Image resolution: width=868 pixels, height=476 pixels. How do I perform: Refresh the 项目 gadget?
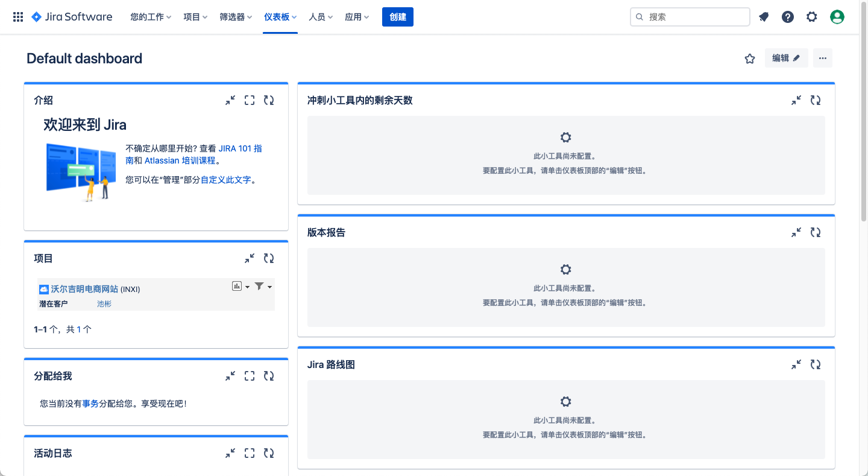pos(269,258)
